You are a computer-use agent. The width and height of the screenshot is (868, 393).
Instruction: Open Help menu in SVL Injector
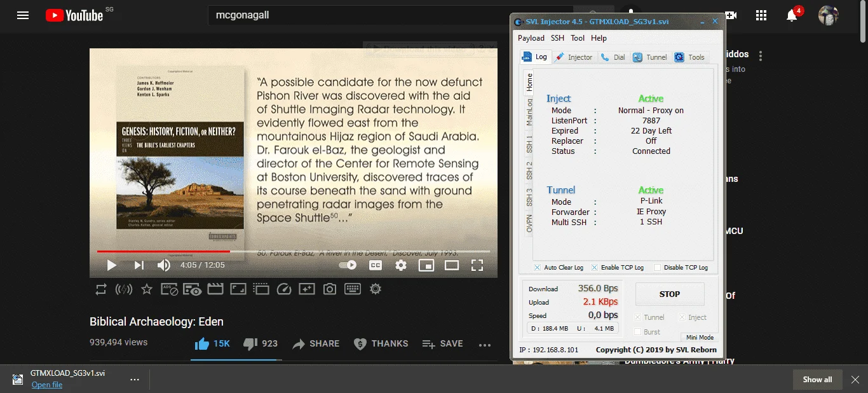(x=599, y=38)
